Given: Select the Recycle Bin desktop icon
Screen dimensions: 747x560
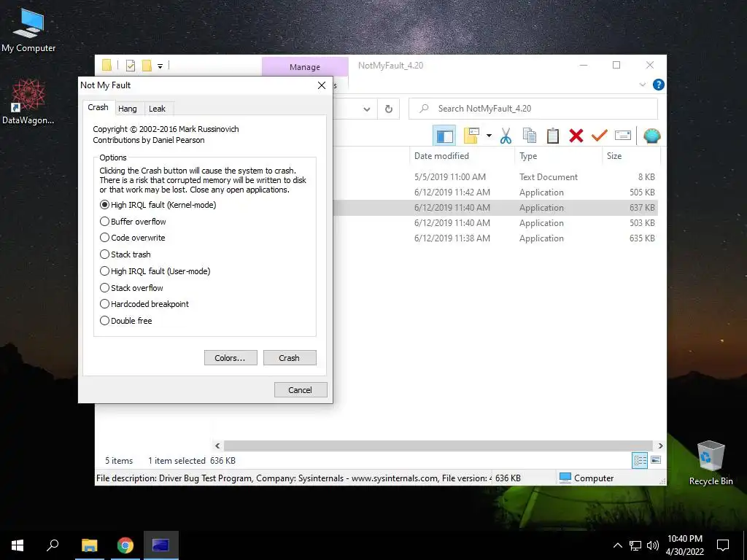Looking at the screenshot, I should pyautogui.click(x=711, y=463).
